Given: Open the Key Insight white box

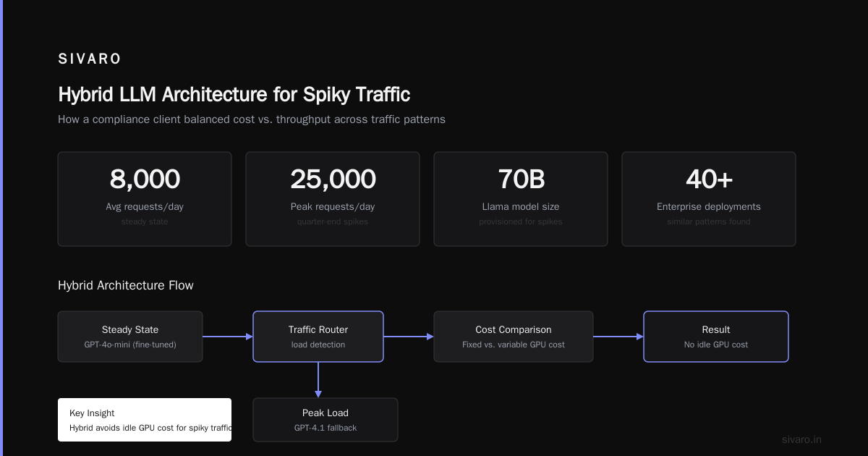Looking at the screenshot, I should click(145, 420).
